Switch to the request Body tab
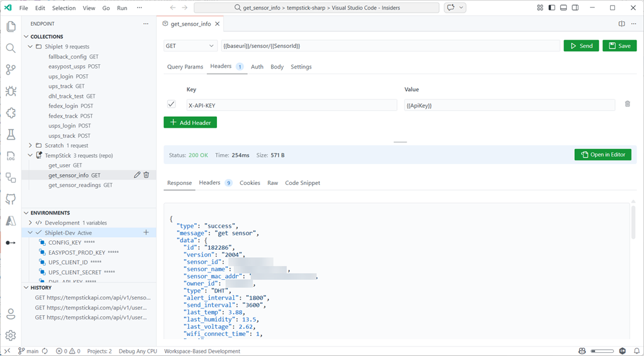 277,67
